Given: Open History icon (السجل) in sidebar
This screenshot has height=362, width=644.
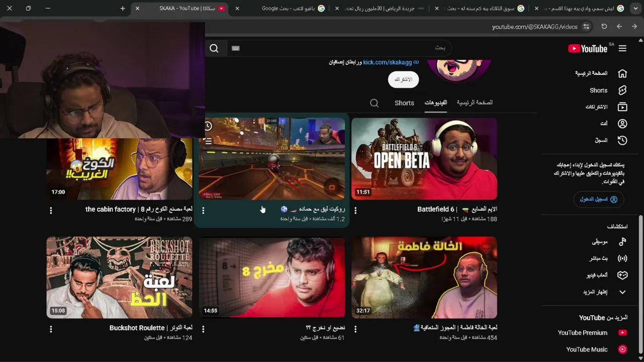Looking at the screenshot, I should 622,140.
